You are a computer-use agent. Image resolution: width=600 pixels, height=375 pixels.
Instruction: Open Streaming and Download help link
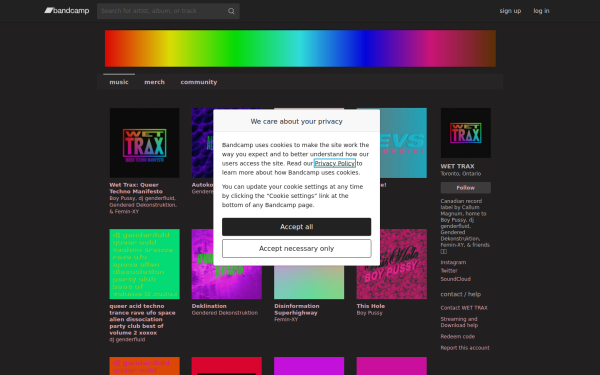(459, 322)
